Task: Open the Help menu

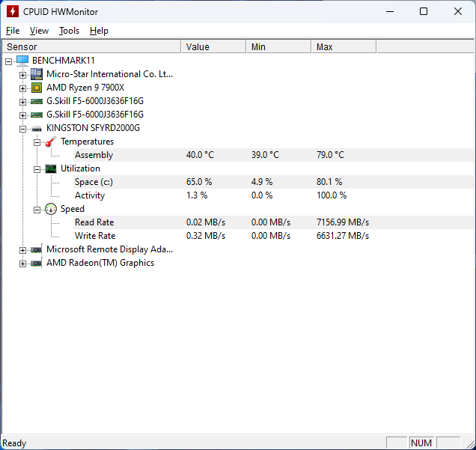Action: click(x=99, y=31)
